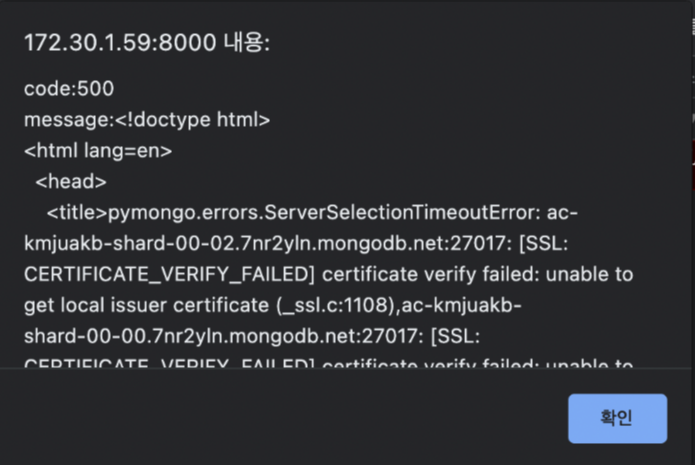
Task: Click the cut-off last line of the message
Action: [x=328, y=364]
